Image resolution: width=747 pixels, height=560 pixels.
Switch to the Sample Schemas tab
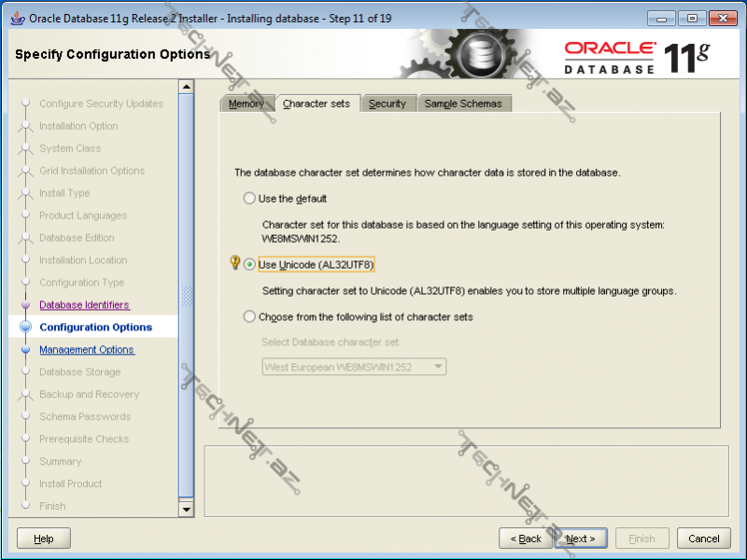click(463, 104)
